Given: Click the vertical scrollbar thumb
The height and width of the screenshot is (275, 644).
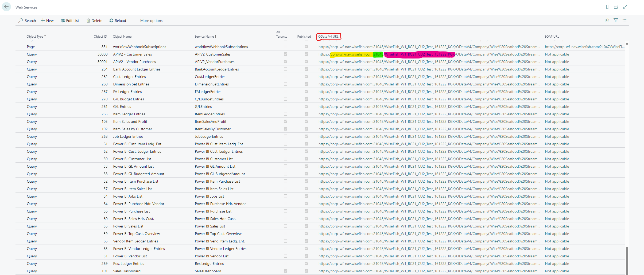Looking at the screenshot, I should coord(627,260).
